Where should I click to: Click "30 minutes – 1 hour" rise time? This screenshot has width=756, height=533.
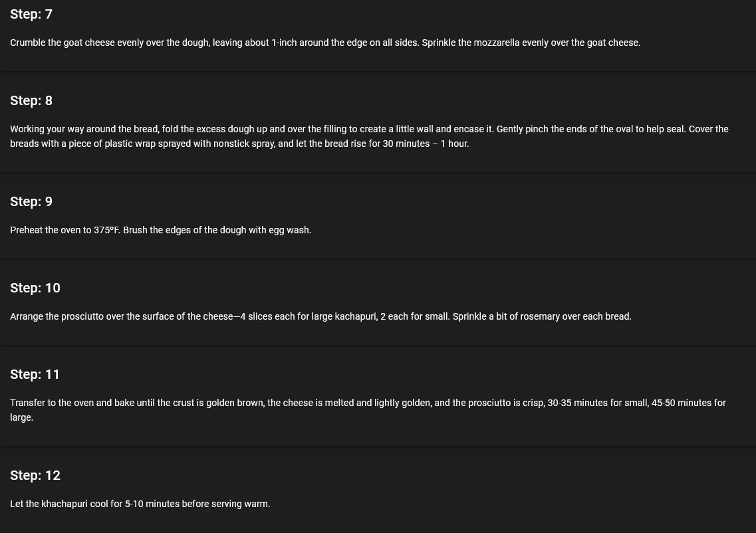(425, 144)
